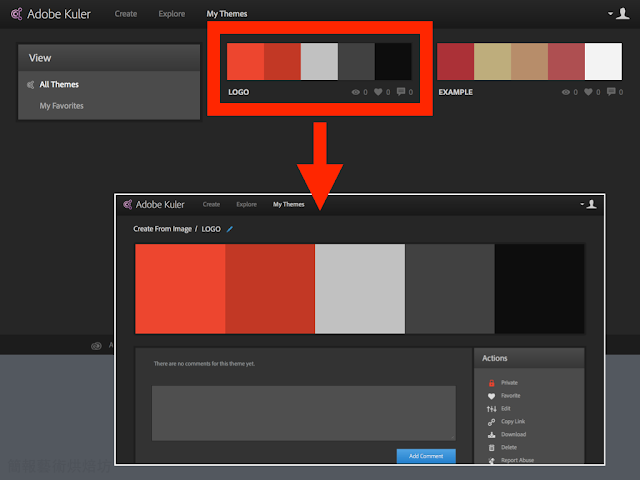
Task: Click the Delete action label
Action: click(509, 447)
